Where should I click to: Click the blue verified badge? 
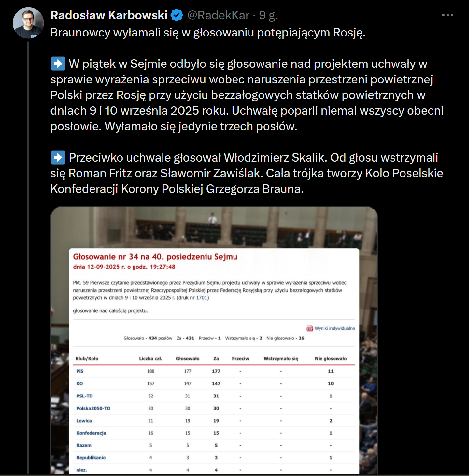[x=177, y=15]
